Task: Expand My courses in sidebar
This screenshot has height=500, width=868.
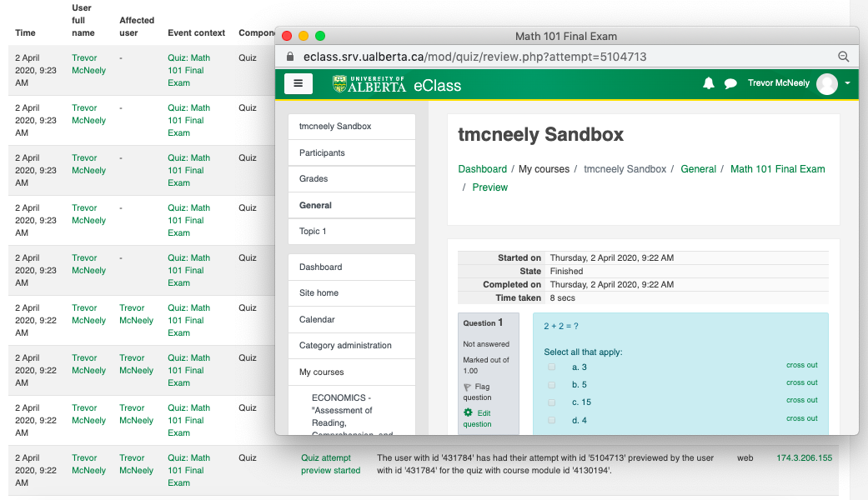Action: [321, 372]
